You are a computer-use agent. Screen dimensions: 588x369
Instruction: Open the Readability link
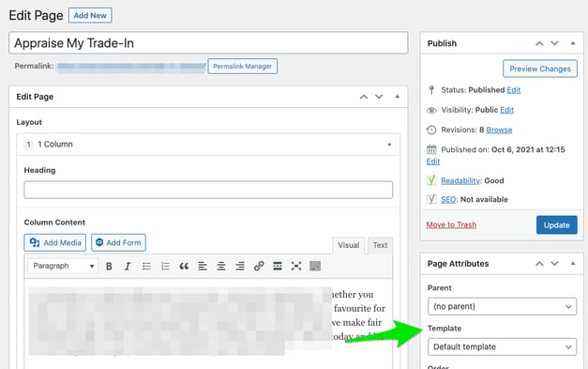pos(460,181)
